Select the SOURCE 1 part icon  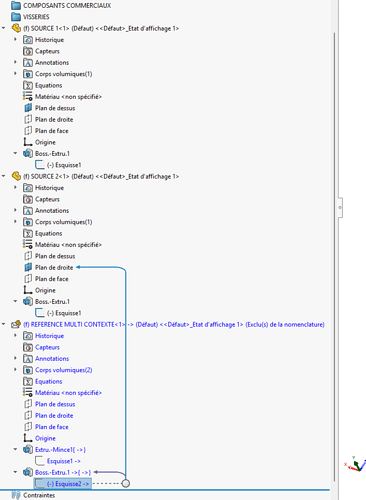click(x=16, y=28)
